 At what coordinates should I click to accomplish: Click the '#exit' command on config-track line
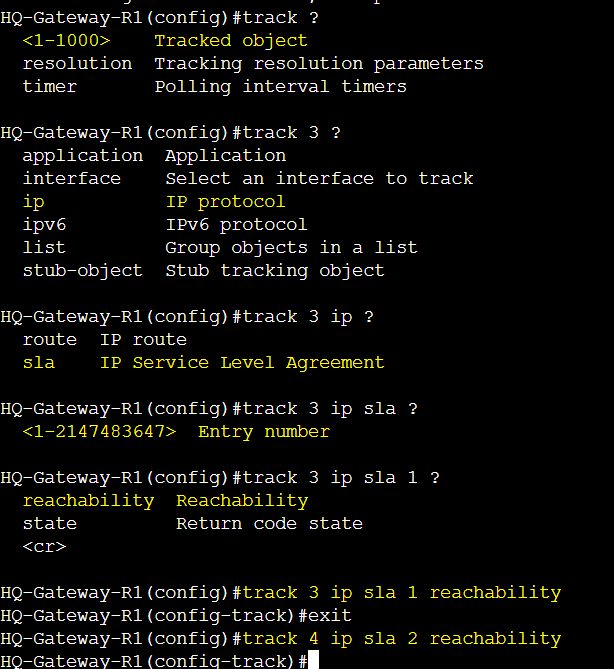pyautogui.click(x=325, y=616)
